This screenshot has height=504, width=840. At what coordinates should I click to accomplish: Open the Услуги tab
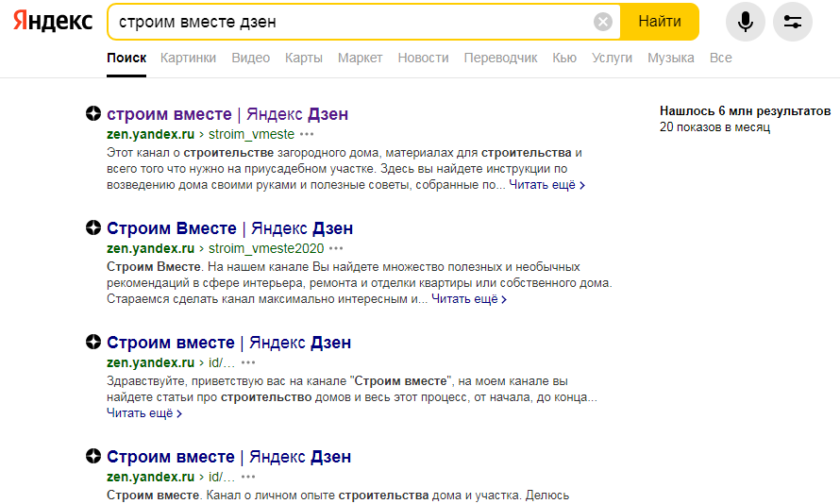[612, 58]
